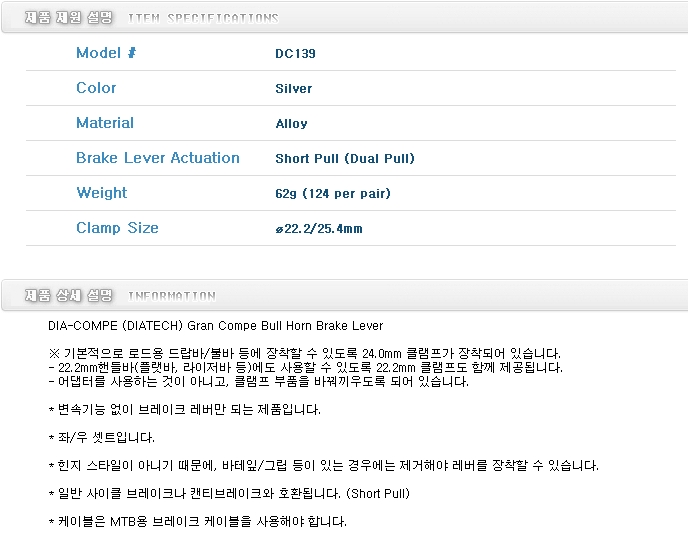Select the 'Brake Lever Actuation' label
Image resolution: width=688 pixels, height=549 pixels.
(158, 158)
